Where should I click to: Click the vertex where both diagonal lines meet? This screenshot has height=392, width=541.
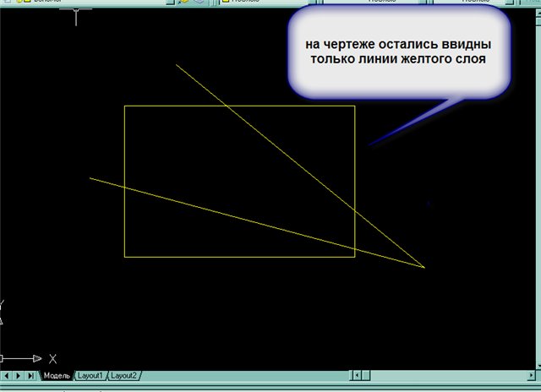(424, 268)
